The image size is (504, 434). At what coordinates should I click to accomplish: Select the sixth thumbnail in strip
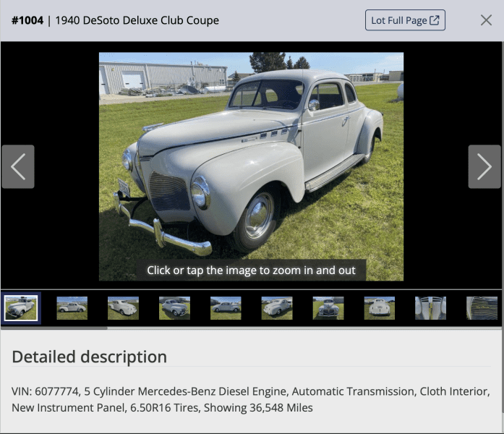(277, 308)
